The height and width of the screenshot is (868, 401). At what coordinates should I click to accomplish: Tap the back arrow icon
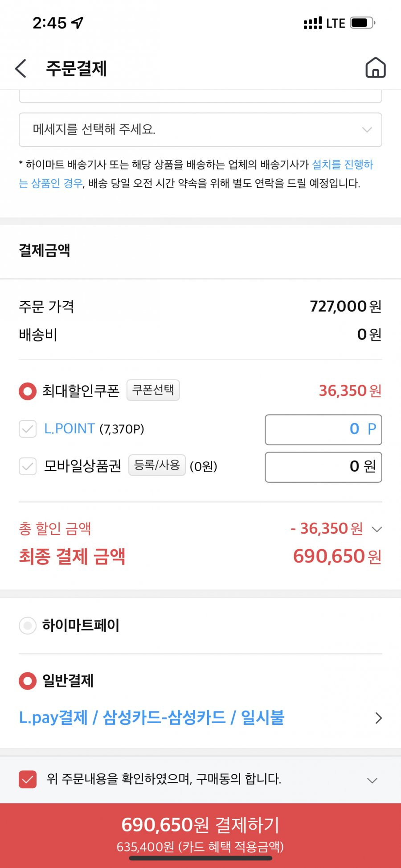click(21, 68)
